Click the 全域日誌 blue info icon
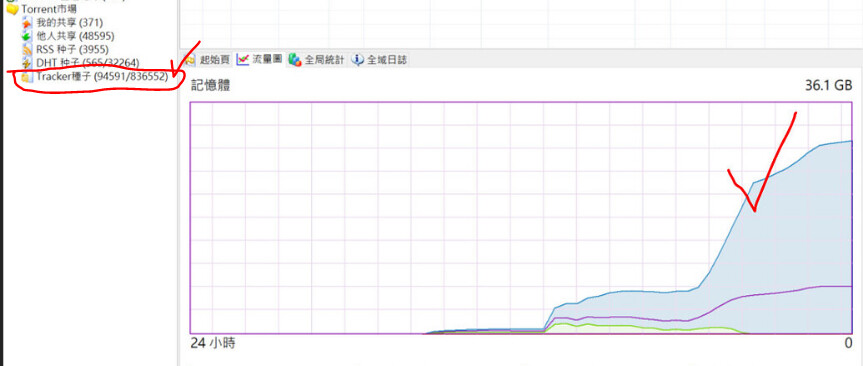863x366 pixels. pos(358,59)
